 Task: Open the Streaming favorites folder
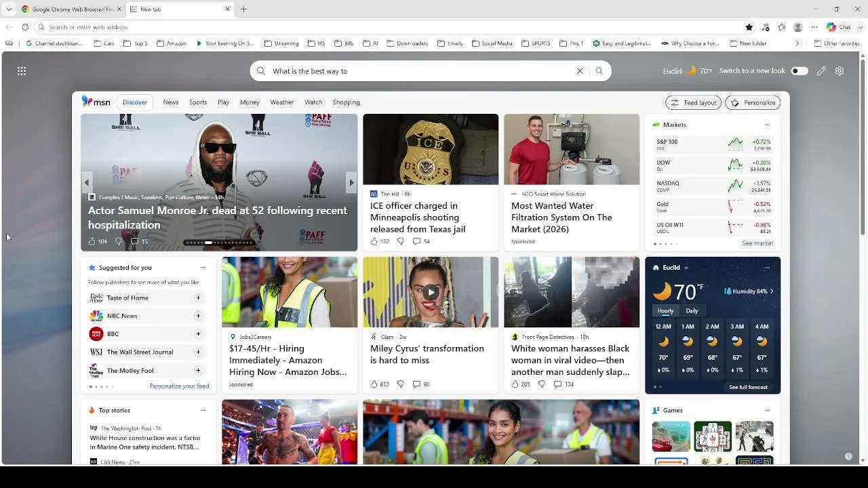click(281, 43)
